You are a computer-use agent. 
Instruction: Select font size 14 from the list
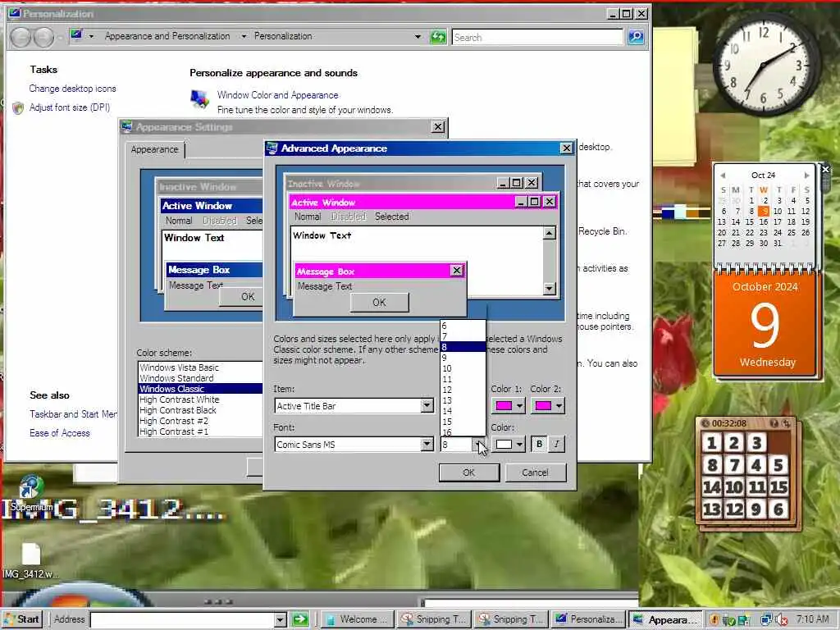pyautogui.click(x=463, y=412)
